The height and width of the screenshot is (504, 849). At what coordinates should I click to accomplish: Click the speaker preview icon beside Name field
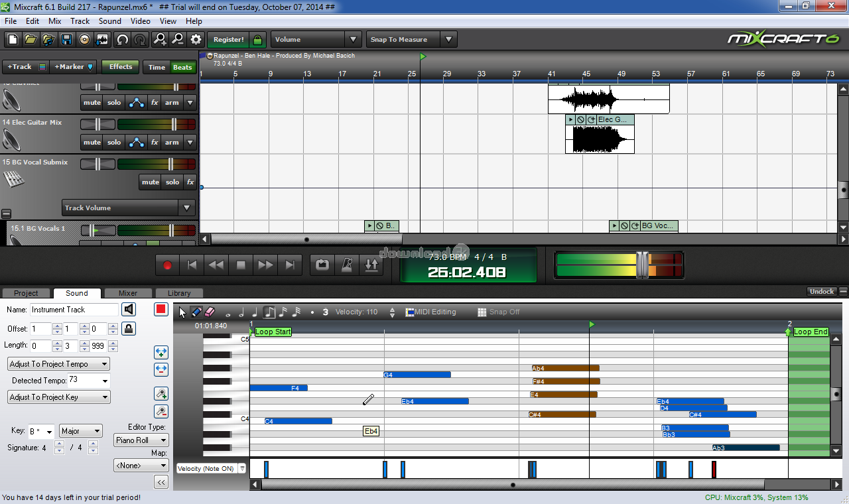tap(129, 309)
